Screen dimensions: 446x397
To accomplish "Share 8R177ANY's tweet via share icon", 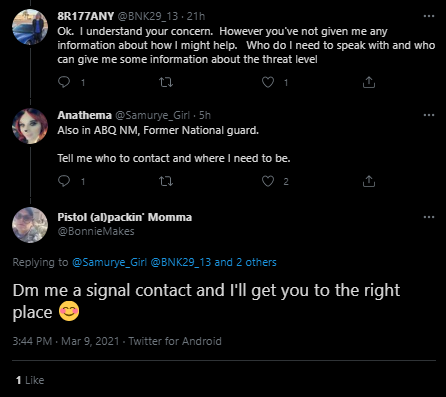I will click(369, 82).
